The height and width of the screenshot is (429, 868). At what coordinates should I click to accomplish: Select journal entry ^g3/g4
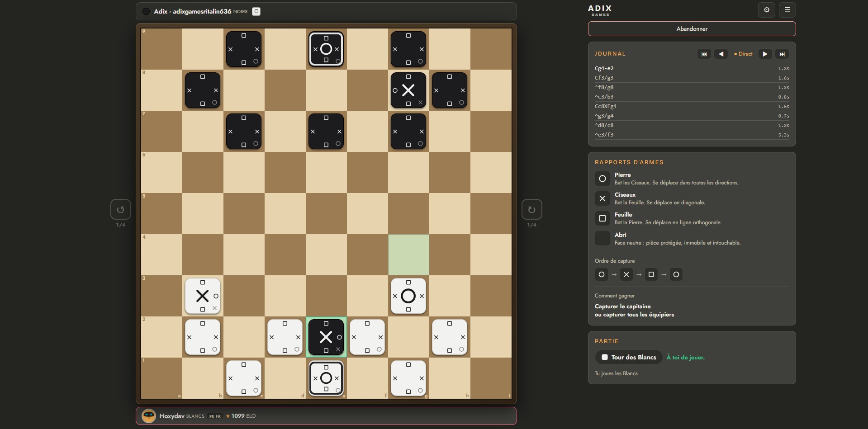point(692,116)
